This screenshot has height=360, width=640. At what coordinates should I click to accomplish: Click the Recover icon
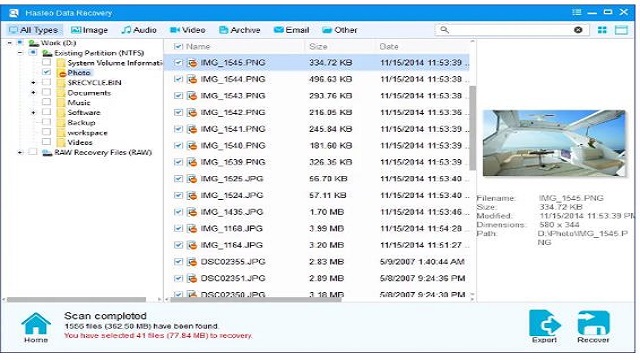click(x=593, y=323)
